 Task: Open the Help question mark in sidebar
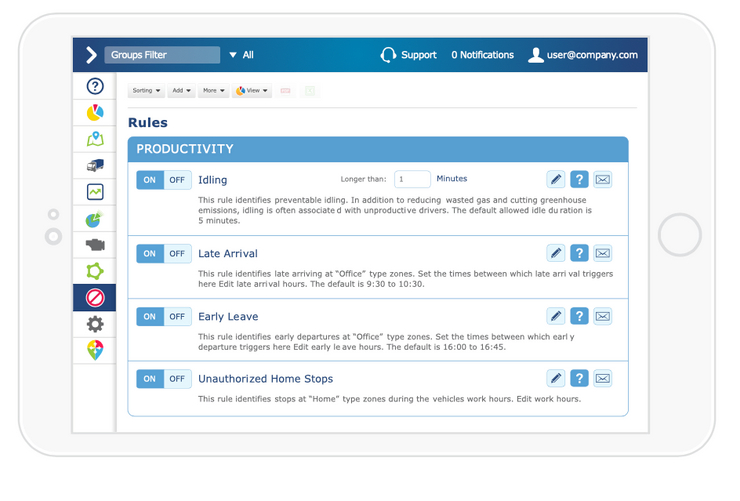tap(95, 86)
